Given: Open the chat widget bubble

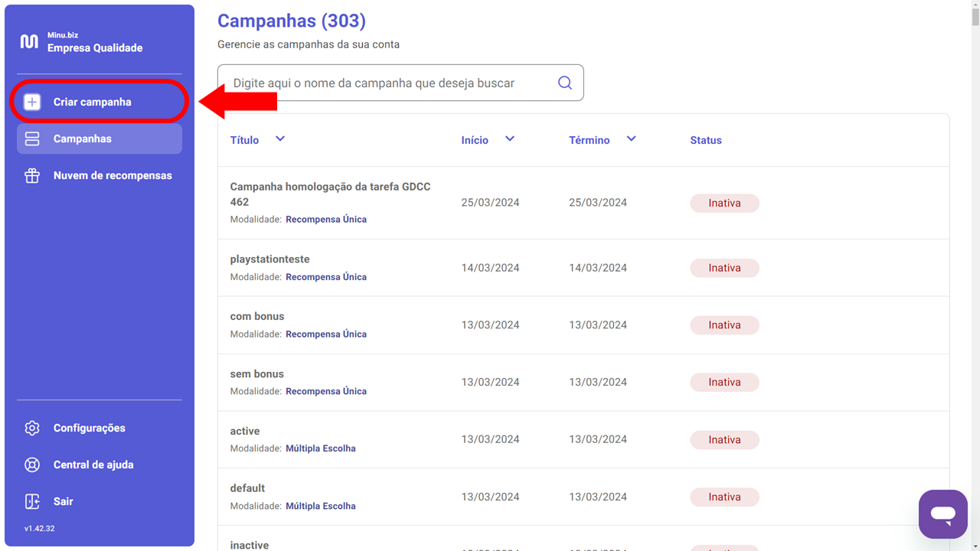Looking at the screenshot, I should pos(943,514).
